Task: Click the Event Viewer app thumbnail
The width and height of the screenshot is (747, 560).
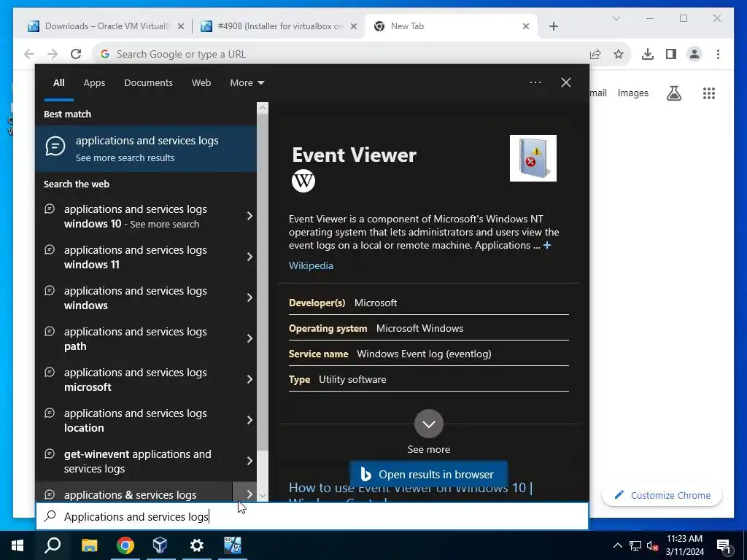Action: [533, 158]
